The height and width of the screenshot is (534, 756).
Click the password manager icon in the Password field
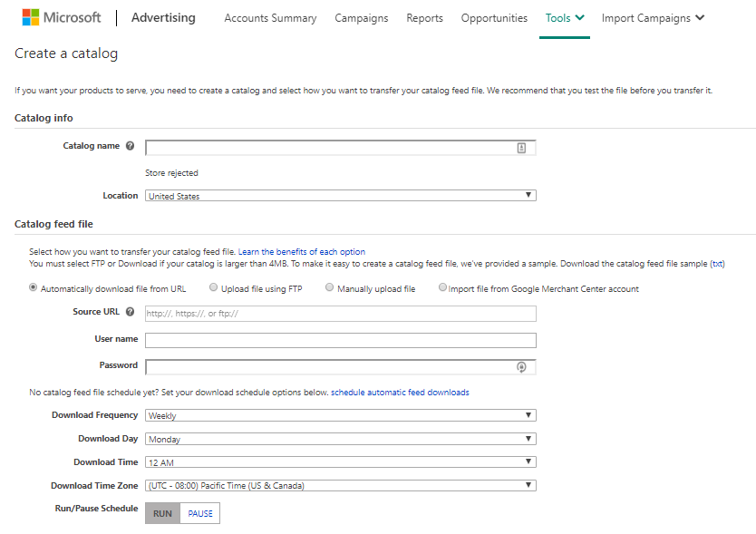[x=521, y=367]
